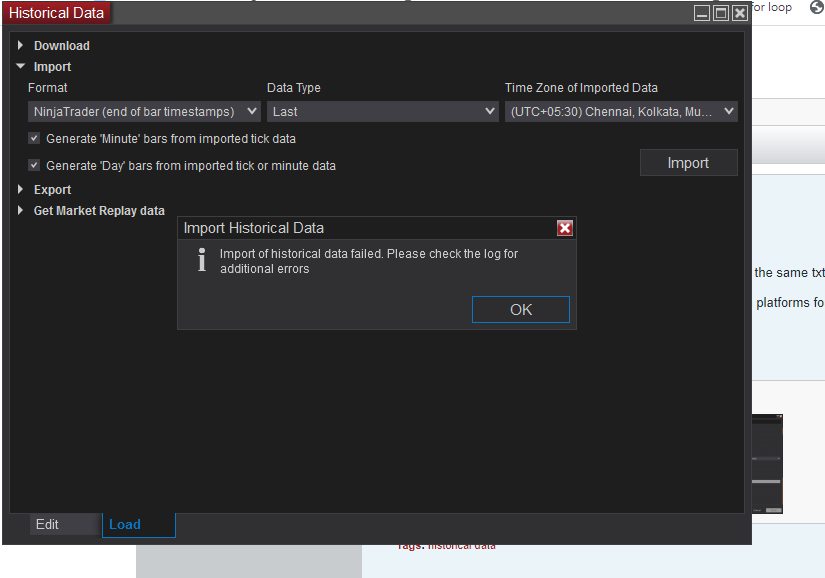Click the Export section label
This screenshot has height=578, width=825.
click(52, 190)
